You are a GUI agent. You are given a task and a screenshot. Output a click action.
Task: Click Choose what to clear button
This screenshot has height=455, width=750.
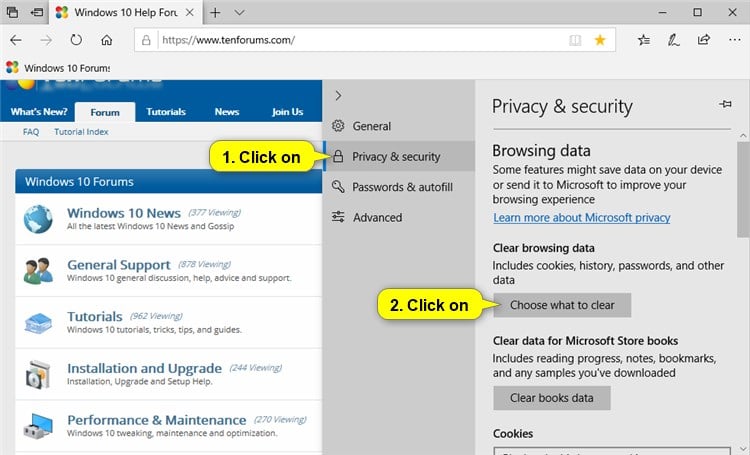pyautogui.click(x=562, y=305)
